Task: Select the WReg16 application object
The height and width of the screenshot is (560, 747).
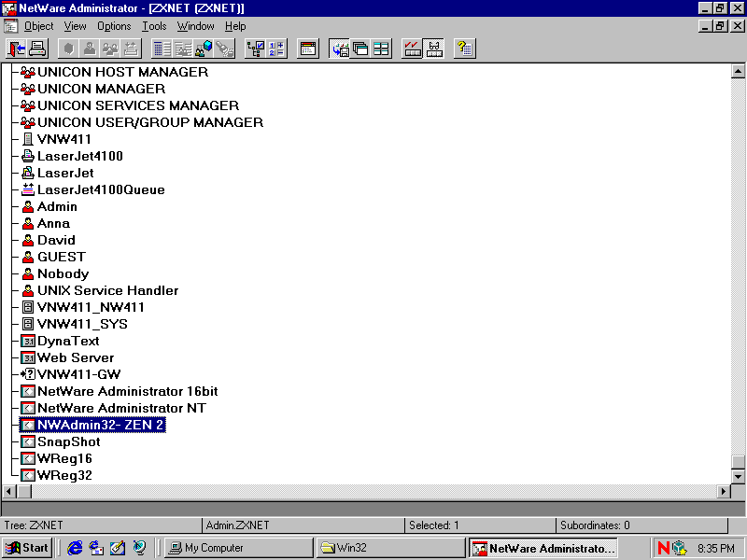Action: (64, 458)
